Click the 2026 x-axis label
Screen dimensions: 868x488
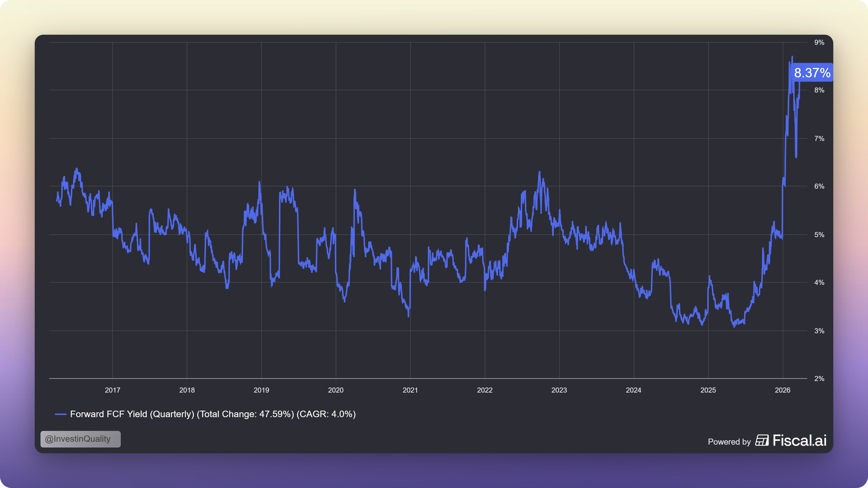(782, 390)
